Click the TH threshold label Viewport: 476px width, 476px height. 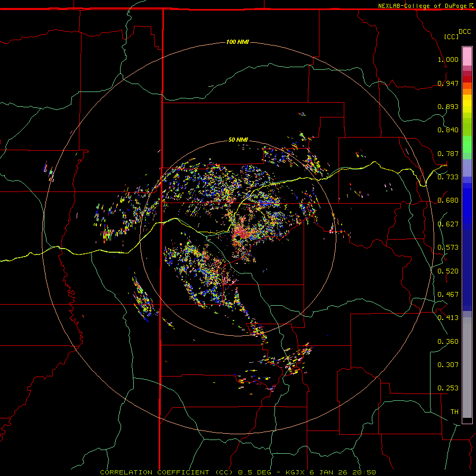pyautogui.click(x=454, y=412)
